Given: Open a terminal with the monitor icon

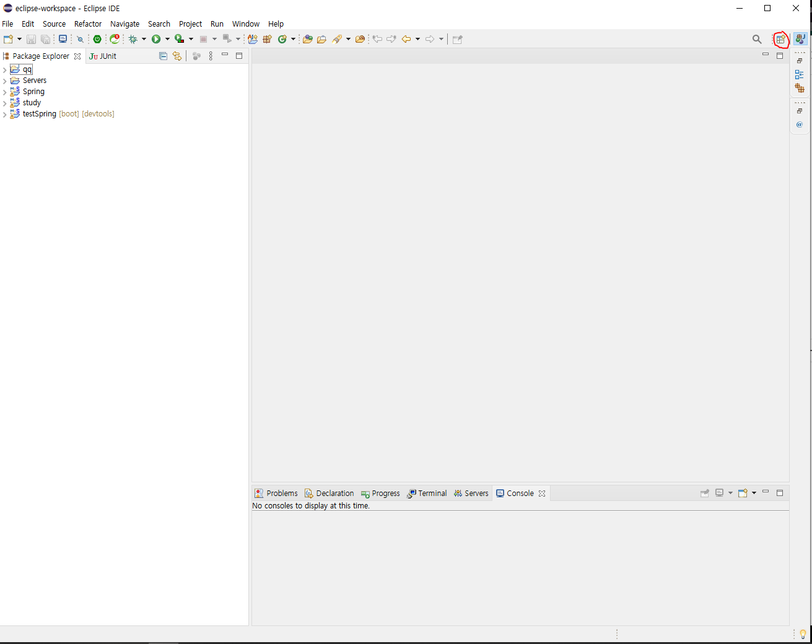Looking at the screenshot, I should tap(63, 39).
